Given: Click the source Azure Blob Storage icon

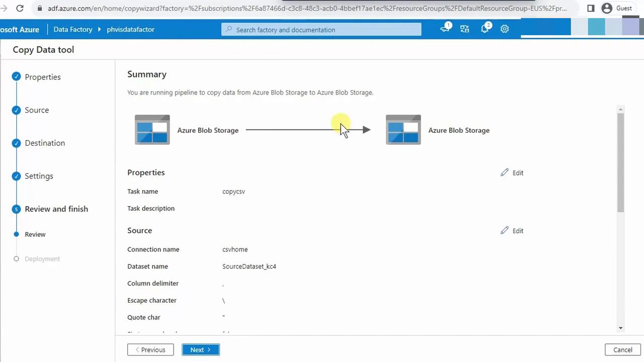Looking at the screenshot, I should coord(152,130).
